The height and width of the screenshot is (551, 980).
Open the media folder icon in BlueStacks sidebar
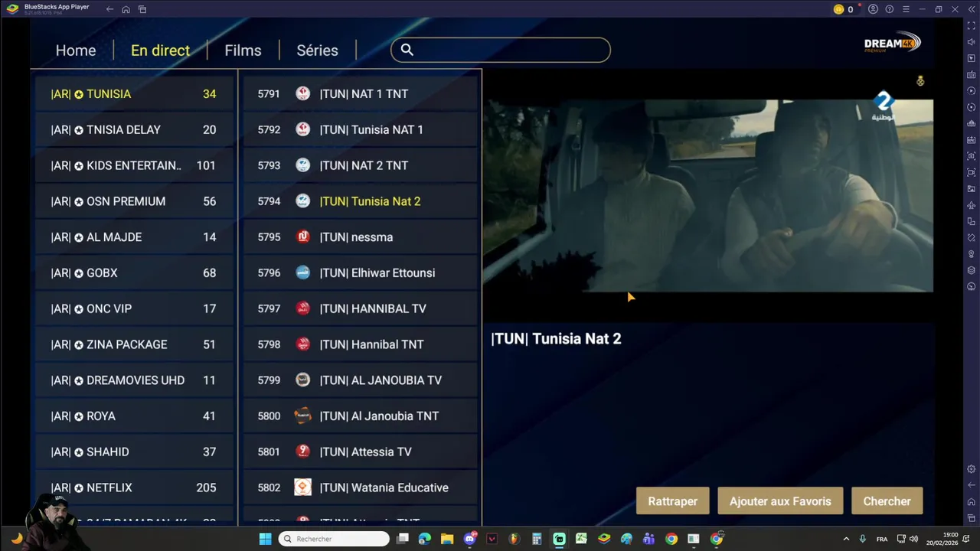pyautogui.click(x=972, y=188)
